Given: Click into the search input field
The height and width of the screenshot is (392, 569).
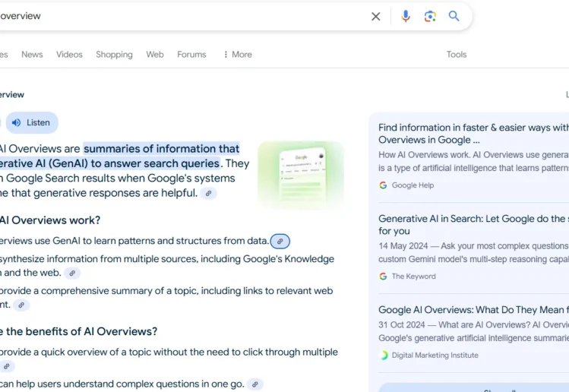Looking at the screenshot, I should pos(182,16).
